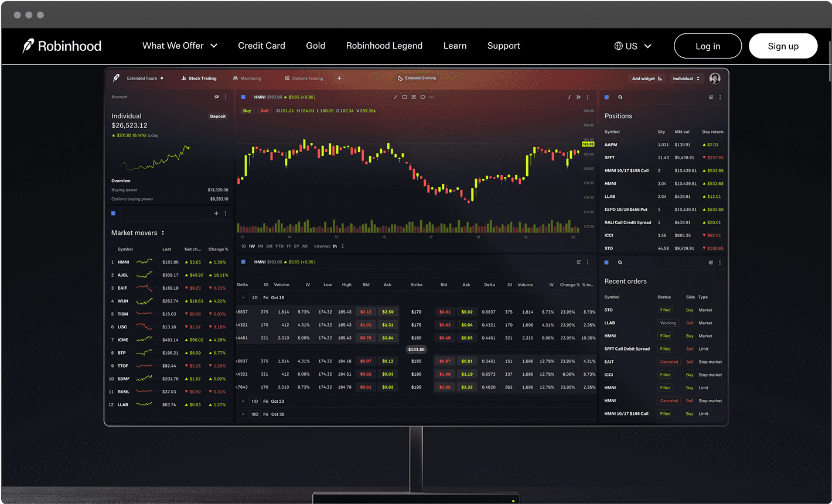The width and height of the screenshot is (832, 504).
Task: Open the Robinhood Legend page
Action: point(384,46)
